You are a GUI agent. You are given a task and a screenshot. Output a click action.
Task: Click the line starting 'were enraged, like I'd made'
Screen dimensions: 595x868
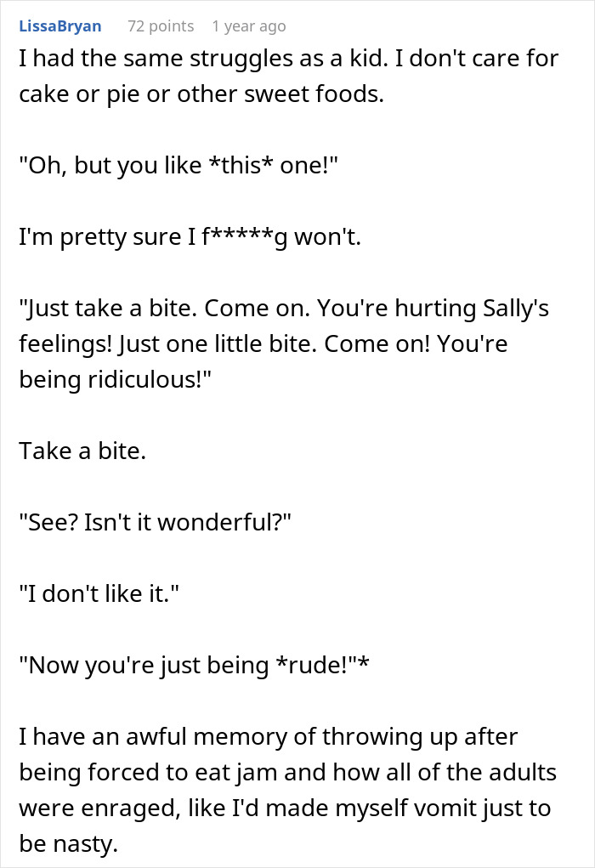[285, 808]
